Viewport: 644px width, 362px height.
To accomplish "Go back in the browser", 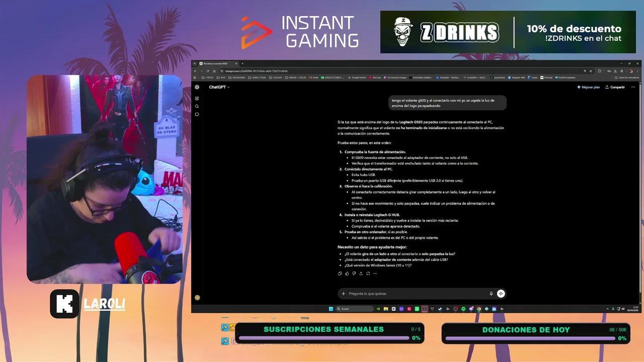I will [195, 71].
